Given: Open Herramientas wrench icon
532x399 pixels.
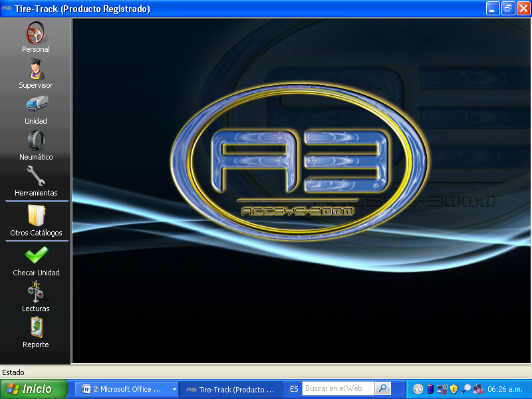Looking at the screenshot, I should [x=36, y=176].
